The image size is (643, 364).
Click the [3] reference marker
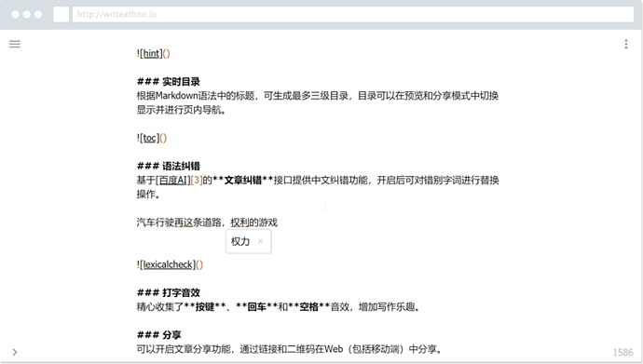pyautogui.click(x=197, y=181)
